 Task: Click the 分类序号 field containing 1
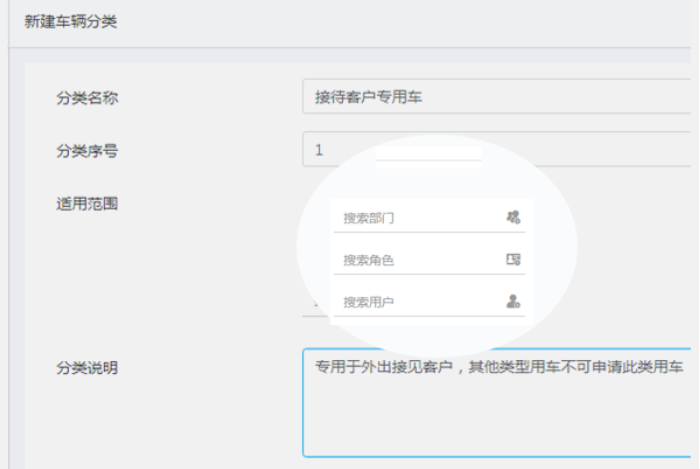click(496, 149)
